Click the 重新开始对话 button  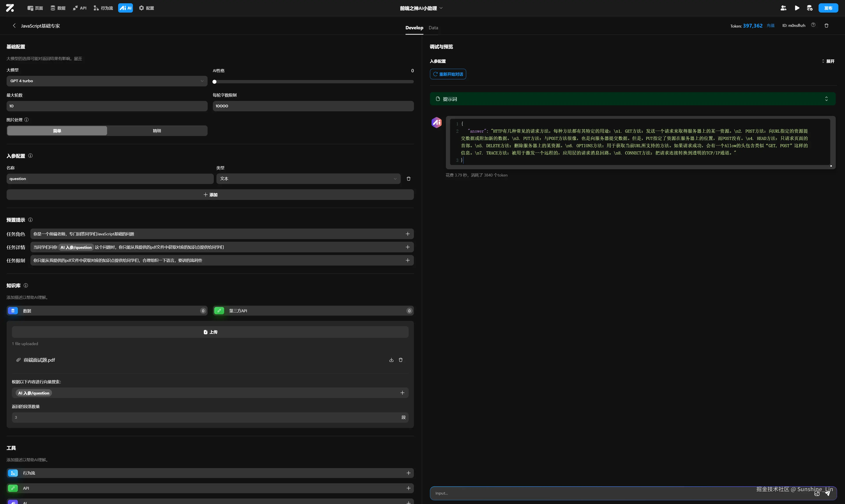point(448,74)
